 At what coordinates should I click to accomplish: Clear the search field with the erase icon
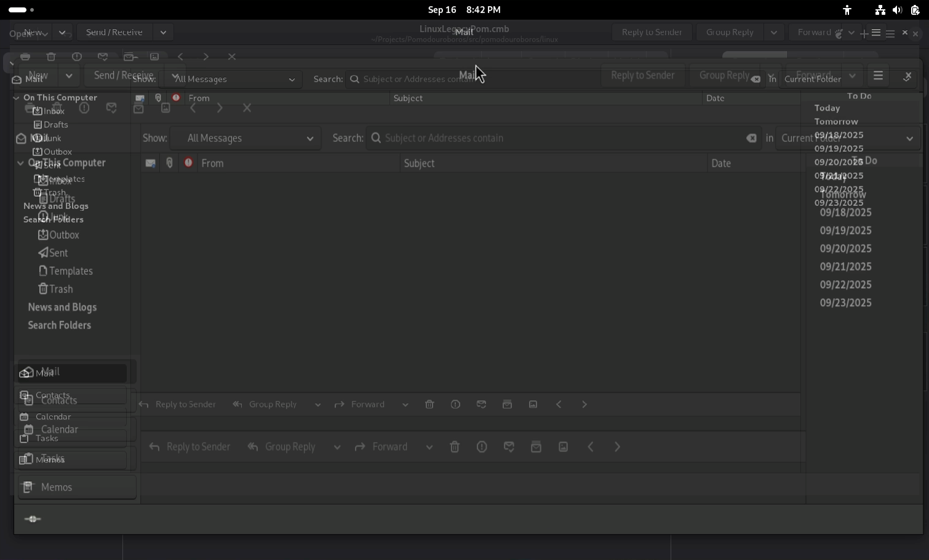[x=751, y=138]
